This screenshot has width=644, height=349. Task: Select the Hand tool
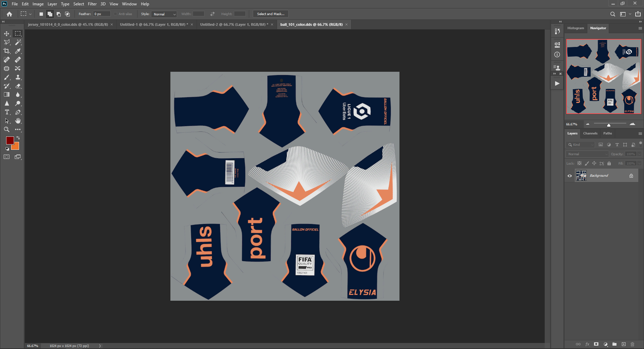[18, 121]
